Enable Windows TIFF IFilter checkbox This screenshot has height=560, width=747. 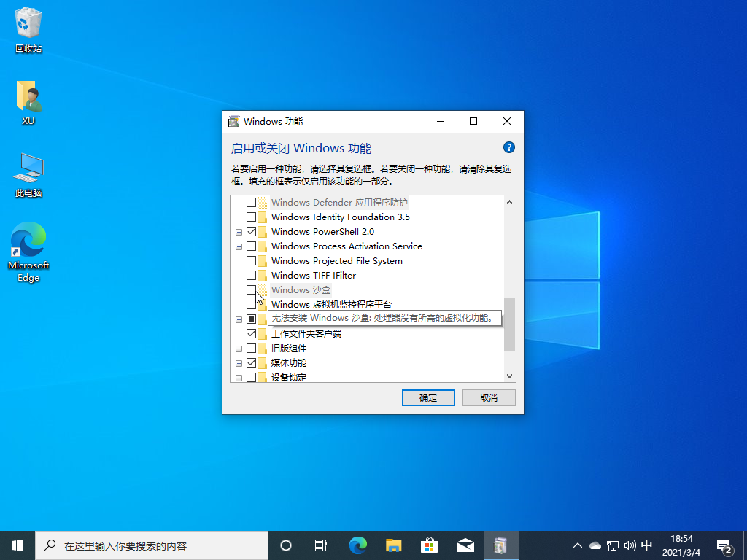251,276
